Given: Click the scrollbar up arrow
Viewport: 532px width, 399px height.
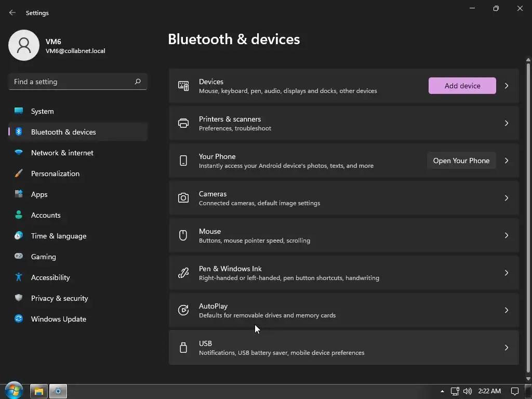Looking at the screenshot, I should pos(528,60).
